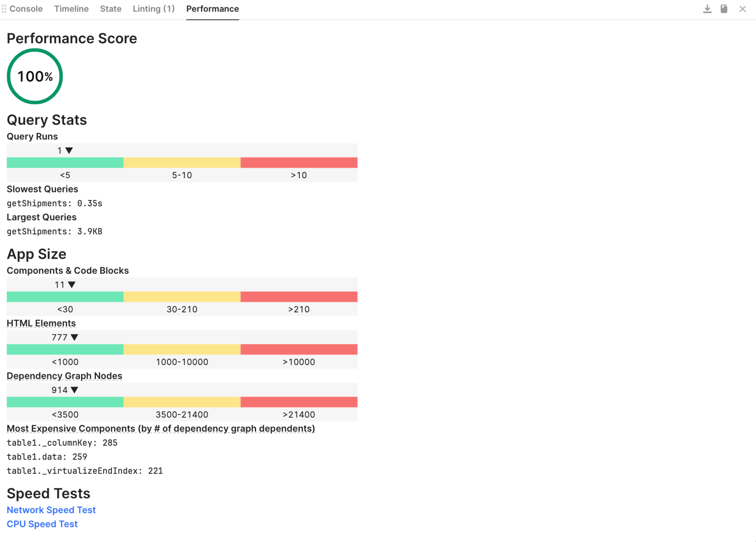
Task: Open the documentation book icon
Action: click(x=724, y=9)
